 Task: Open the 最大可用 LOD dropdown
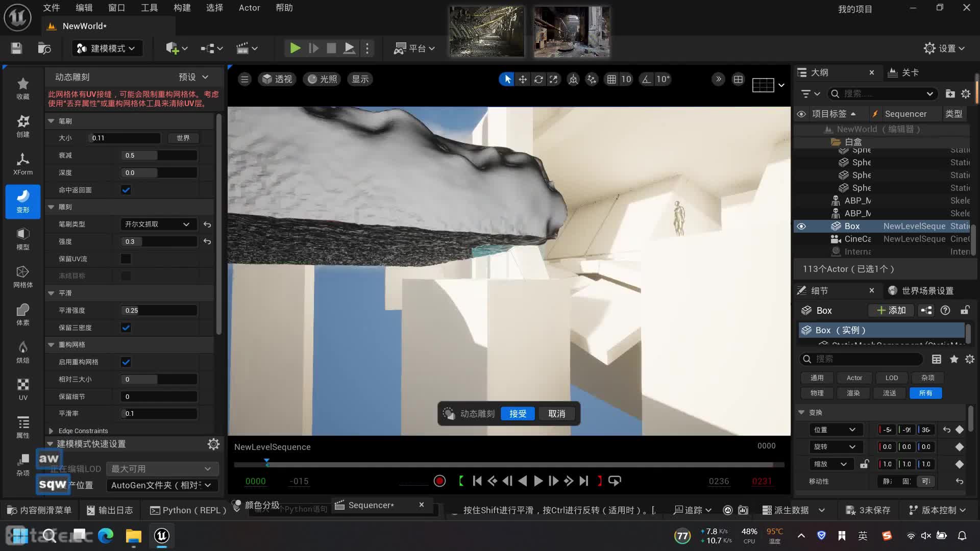(x=162, y=468)
